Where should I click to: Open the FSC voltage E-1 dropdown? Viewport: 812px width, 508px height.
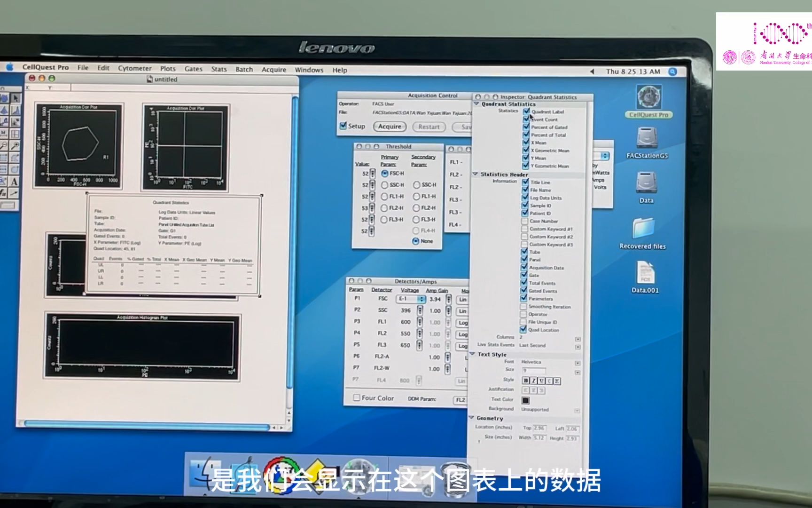pos(412,299)
